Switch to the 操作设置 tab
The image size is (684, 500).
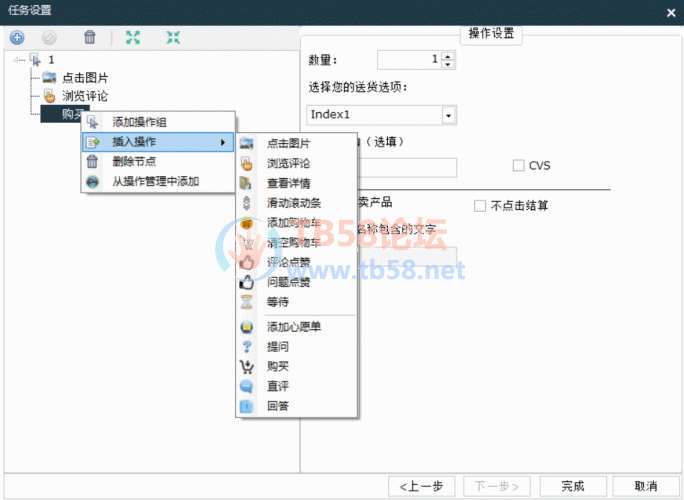tap(491, 33)
